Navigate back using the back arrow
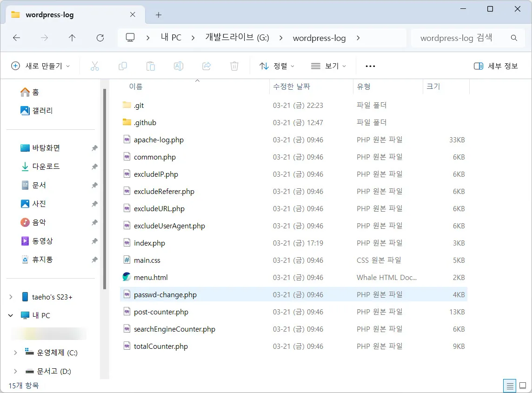 (x=16, y=38)
